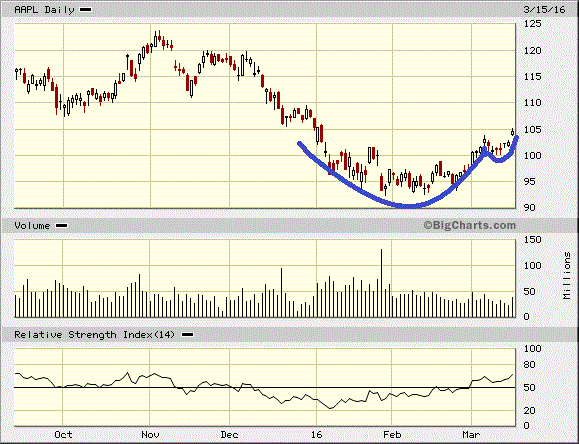Viewport: 579px width, 444px height.
Task: Click the last candlestick near 105 in March
Action: point(513,132)
